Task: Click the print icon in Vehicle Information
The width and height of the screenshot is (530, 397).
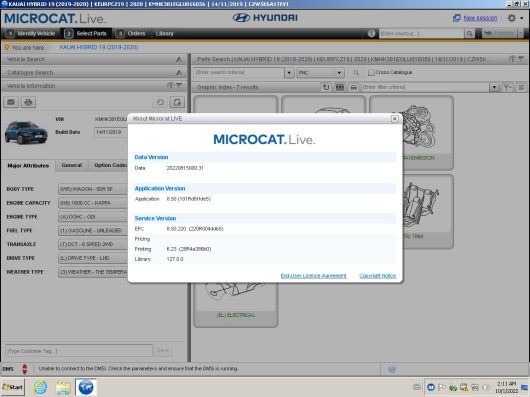Action: point(28,102)
